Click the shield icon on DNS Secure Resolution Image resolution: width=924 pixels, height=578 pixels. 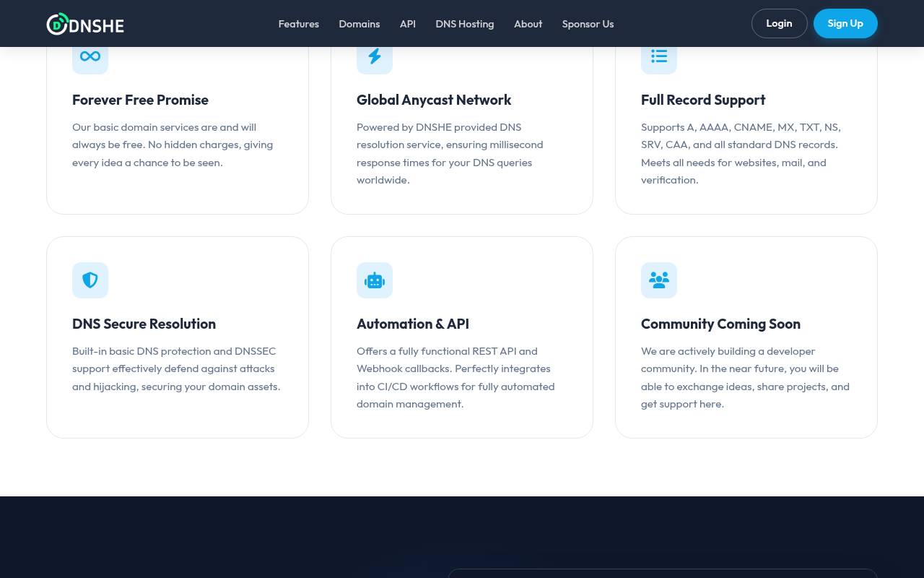[x=90, y=280]
